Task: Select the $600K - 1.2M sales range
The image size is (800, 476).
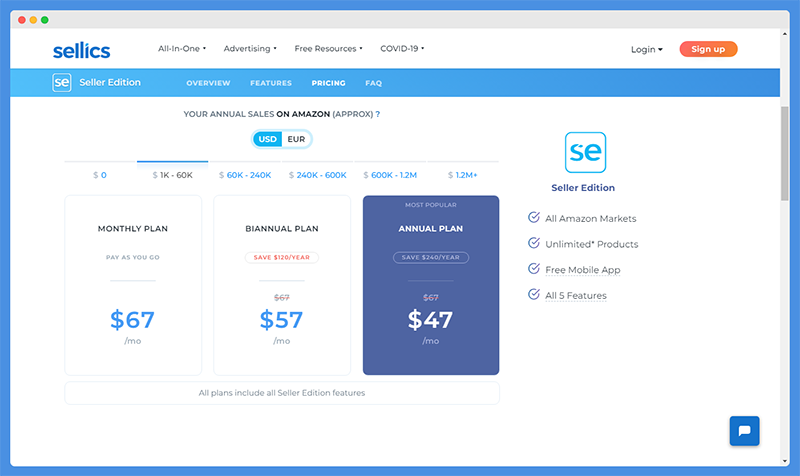Action: point(390,175)
